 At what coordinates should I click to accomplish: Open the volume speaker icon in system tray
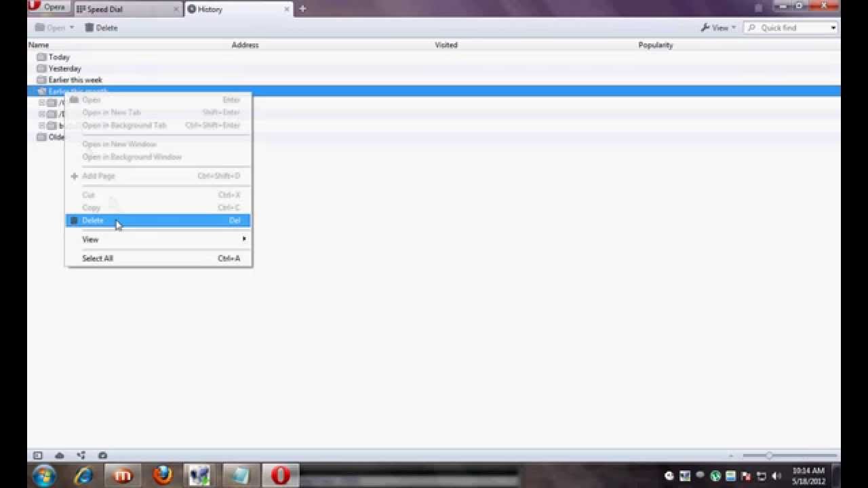coord(776,476)
